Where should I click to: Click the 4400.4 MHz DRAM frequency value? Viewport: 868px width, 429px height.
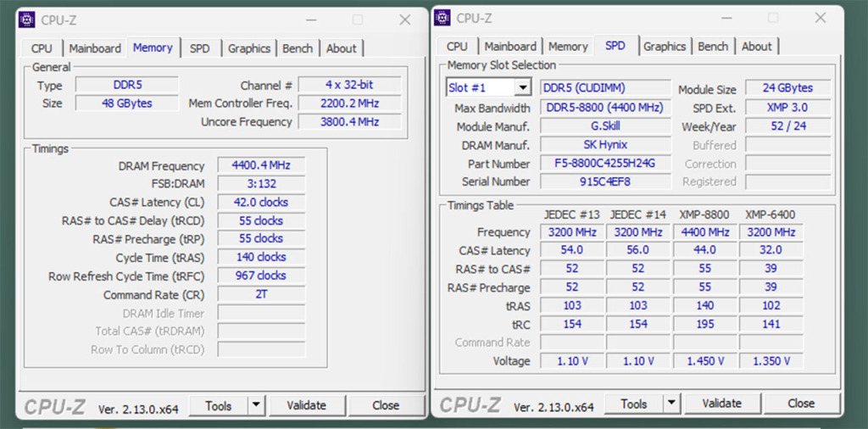click(x=261, y=165)
